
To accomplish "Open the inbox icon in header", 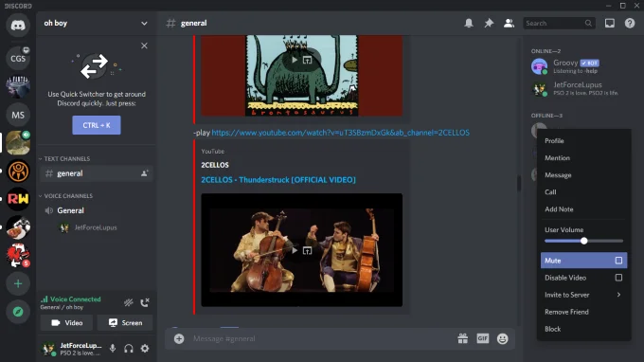I will 610,23.
